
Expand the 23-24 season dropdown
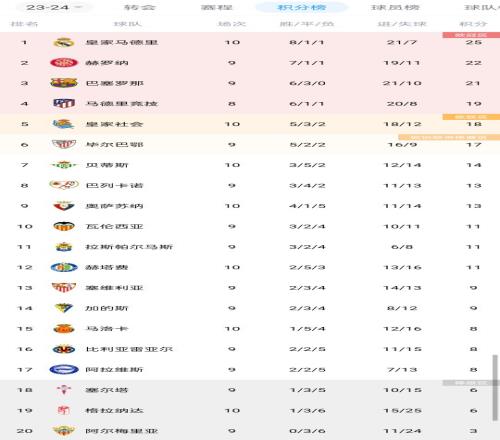[54, 7]
